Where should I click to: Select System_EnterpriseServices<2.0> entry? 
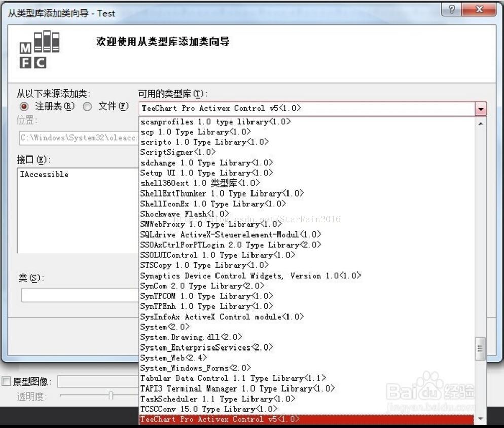tap(307, 347)
